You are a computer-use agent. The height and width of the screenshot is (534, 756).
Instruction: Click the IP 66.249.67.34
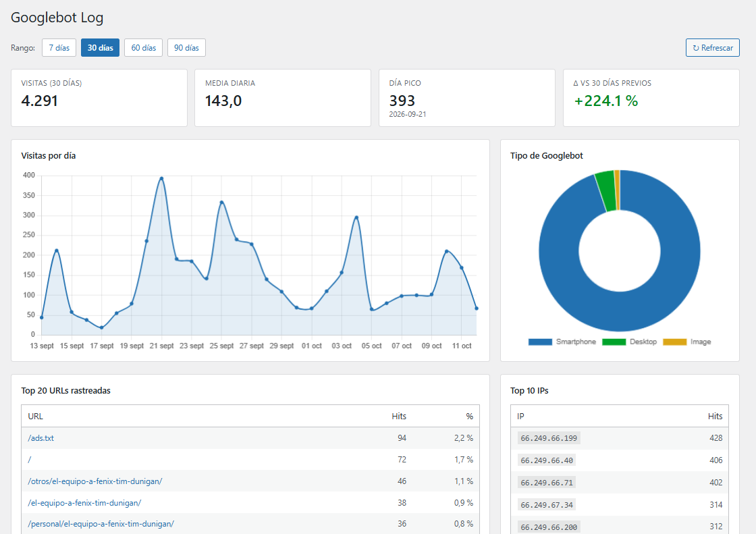[x=547, y=504]
